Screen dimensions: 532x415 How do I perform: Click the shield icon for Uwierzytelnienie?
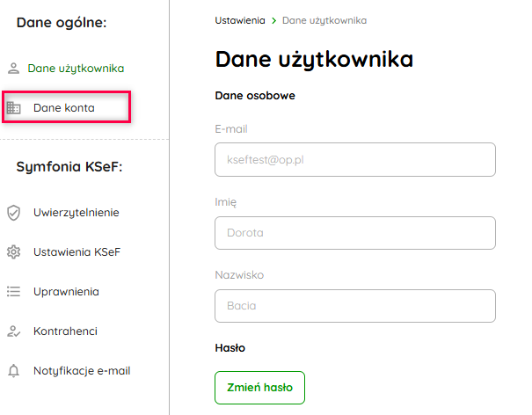[x=13, y=212]
